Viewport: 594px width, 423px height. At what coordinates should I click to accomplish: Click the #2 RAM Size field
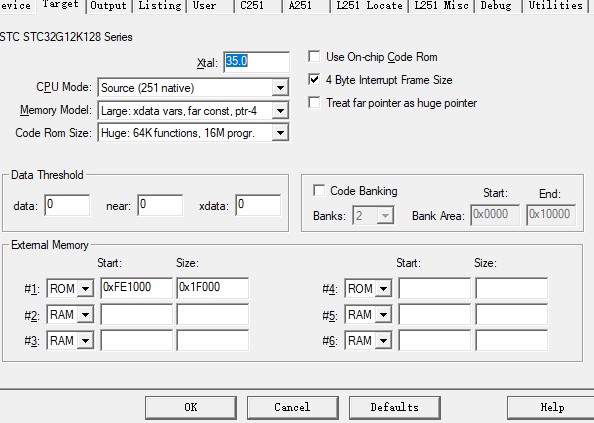pos(213,314)
